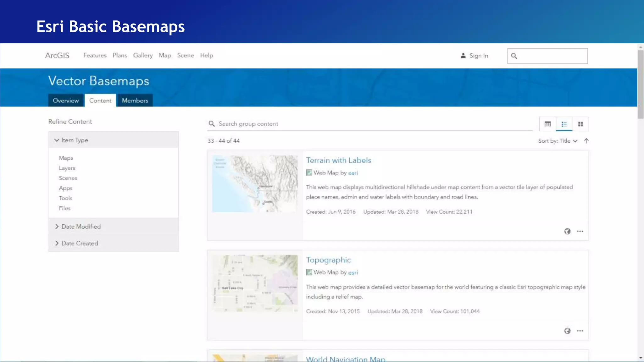The image size is (644, 362).
Task: Filter content by Layers
Action: click(x=67, y=168)
